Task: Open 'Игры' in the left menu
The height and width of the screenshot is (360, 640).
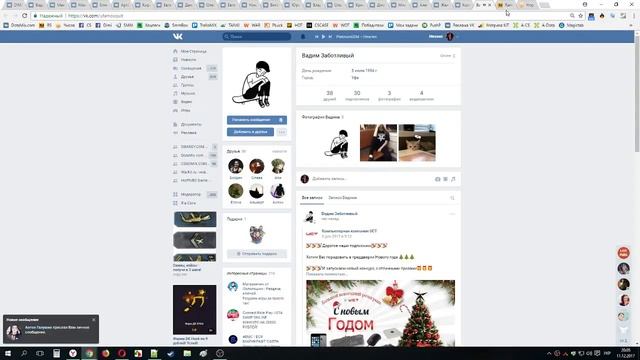Action: (x=186, y=110)
